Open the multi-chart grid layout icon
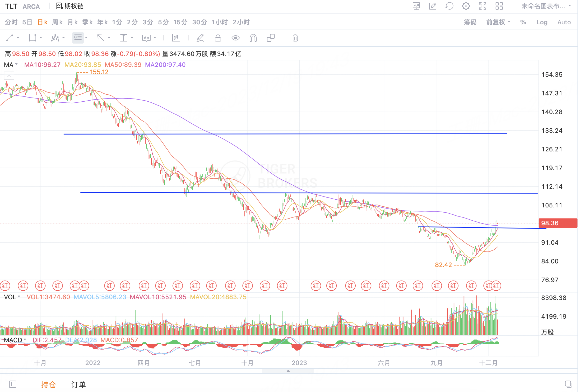 click(499, 6)
